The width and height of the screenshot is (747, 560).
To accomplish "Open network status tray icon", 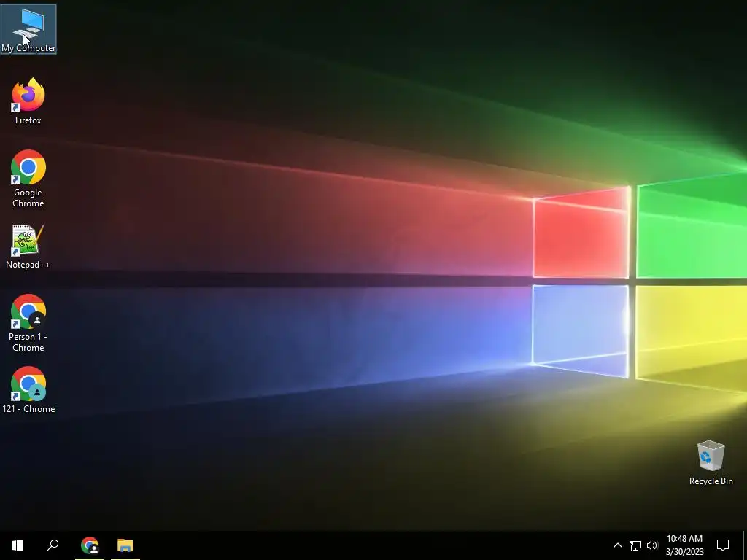I will [635, 545].
